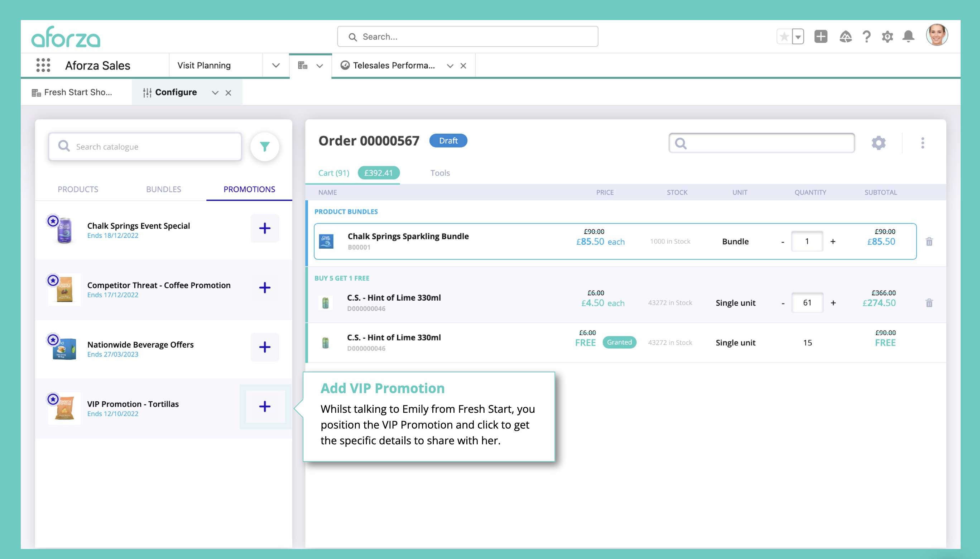Open the notifications bell
980x559 pixels.
tap(908, 37)
